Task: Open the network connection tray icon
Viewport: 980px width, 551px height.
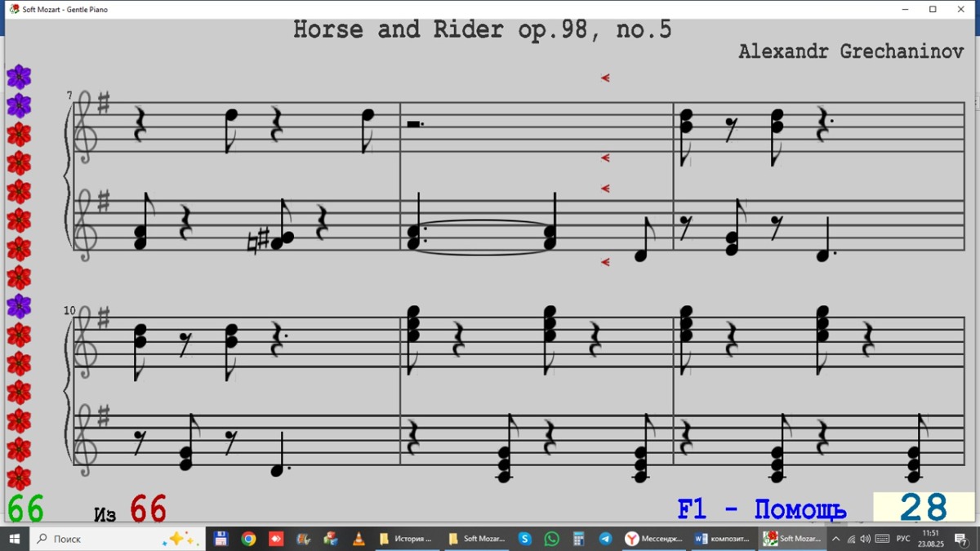Action: [x=851, y=539]
